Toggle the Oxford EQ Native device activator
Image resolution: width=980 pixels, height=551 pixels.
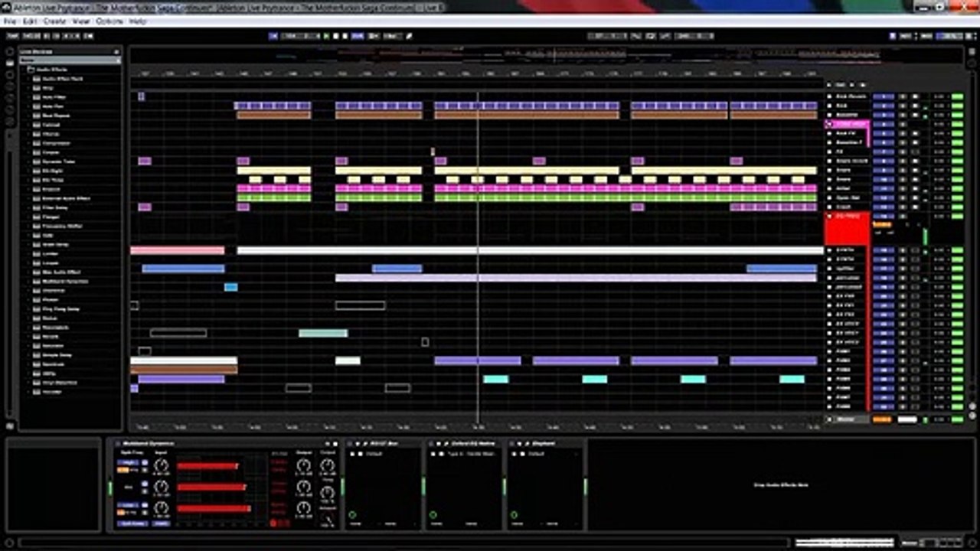click(432, 443)
